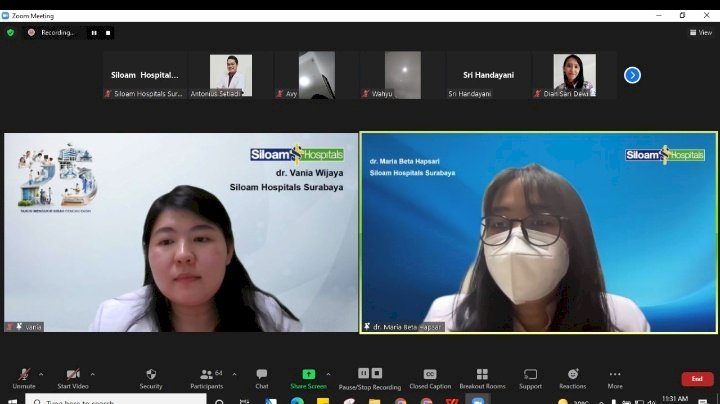Click muted mic icon on Dian Sari Dewi tile

537,94
